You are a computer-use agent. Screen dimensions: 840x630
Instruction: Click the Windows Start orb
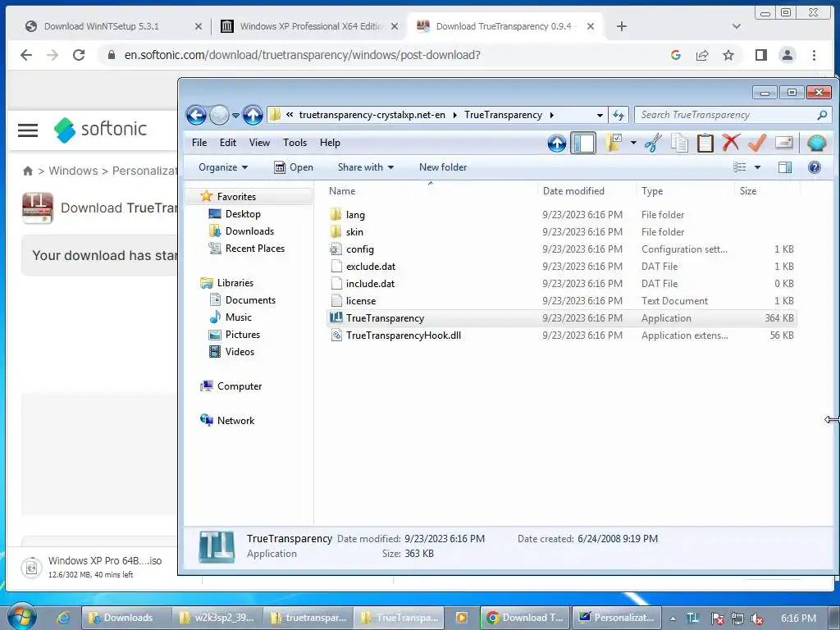21,617
